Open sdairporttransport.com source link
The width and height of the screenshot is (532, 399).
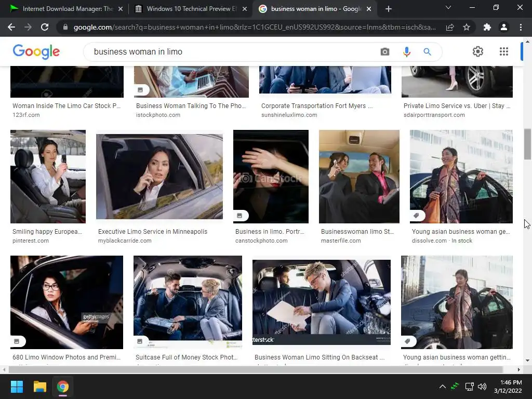(434, 115)
